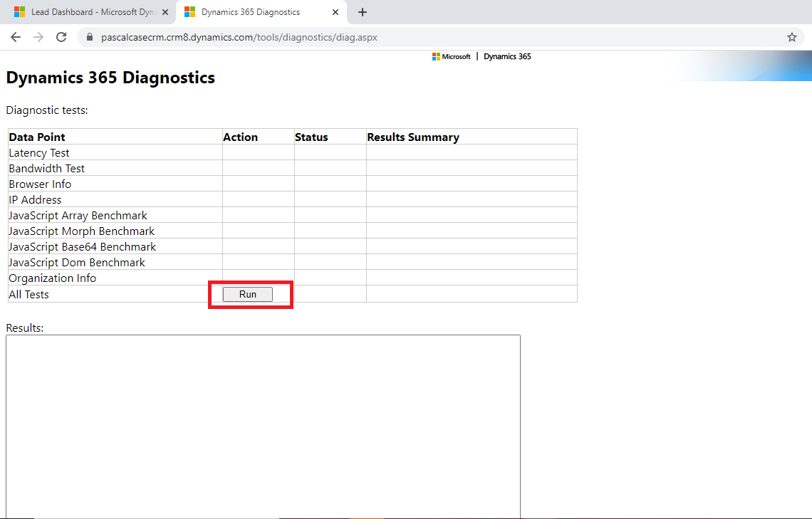
Task: Bookmark this page with the star icon
Action: [791, 37]
